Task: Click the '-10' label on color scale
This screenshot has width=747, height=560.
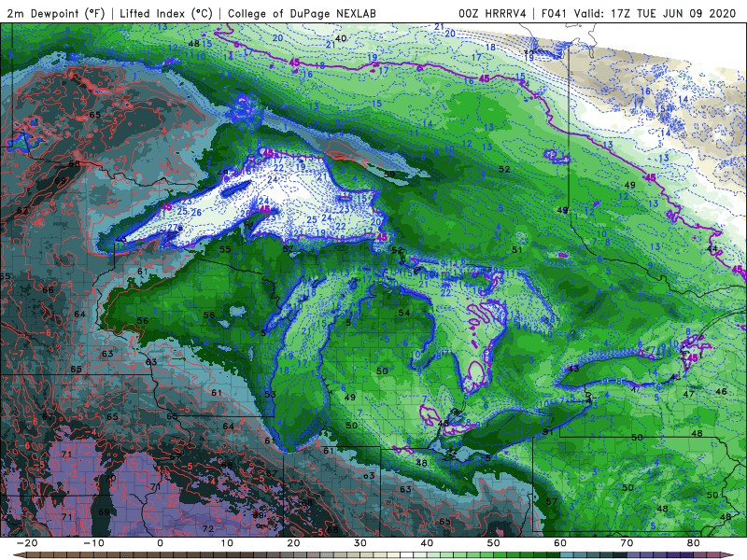Action: click(x=92, y=543)
